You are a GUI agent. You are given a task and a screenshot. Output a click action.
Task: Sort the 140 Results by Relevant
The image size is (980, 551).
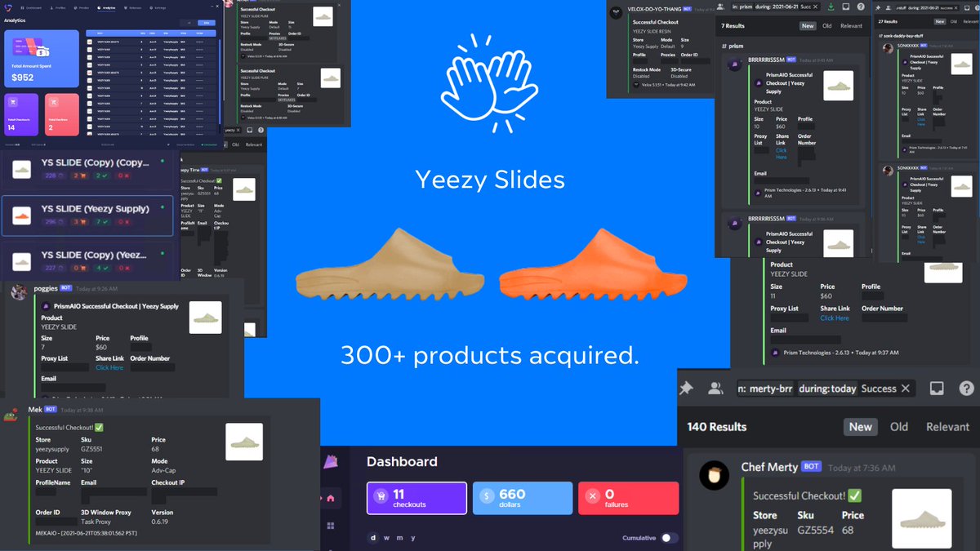point(947,426)
